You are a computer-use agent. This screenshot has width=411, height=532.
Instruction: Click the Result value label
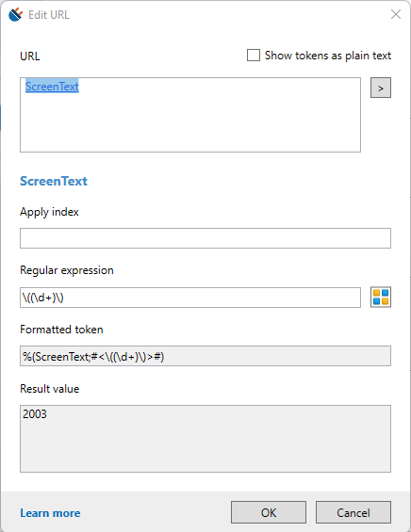point(50,389)
